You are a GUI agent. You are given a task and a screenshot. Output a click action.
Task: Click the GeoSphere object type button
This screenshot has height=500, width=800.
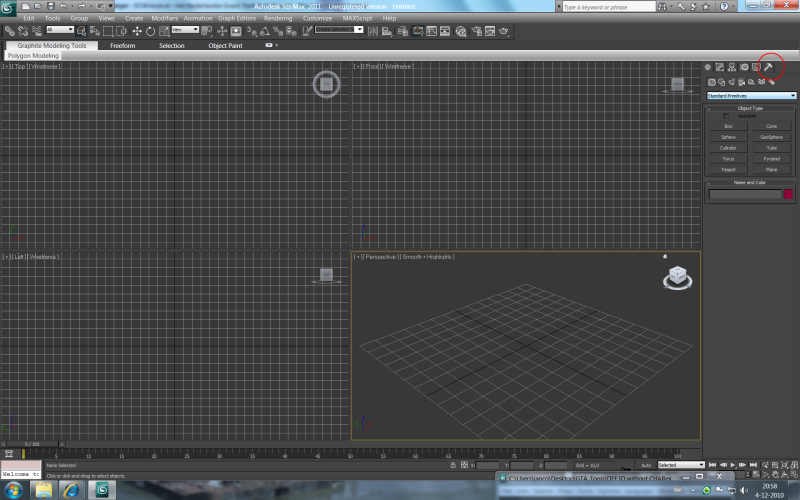tap(771, 137)
